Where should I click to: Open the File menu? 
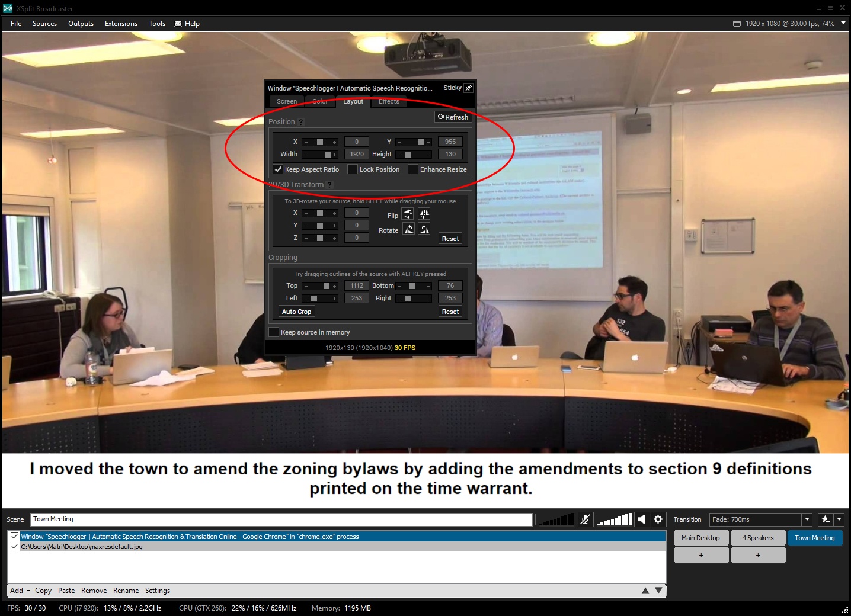[16, 24]
